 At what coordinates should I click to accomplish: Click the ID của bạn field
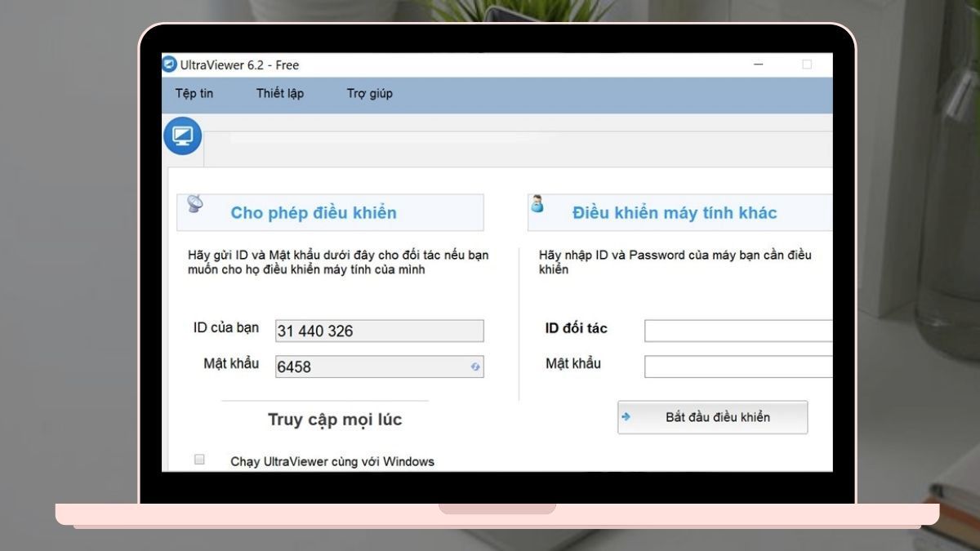[x=380, y=331]
